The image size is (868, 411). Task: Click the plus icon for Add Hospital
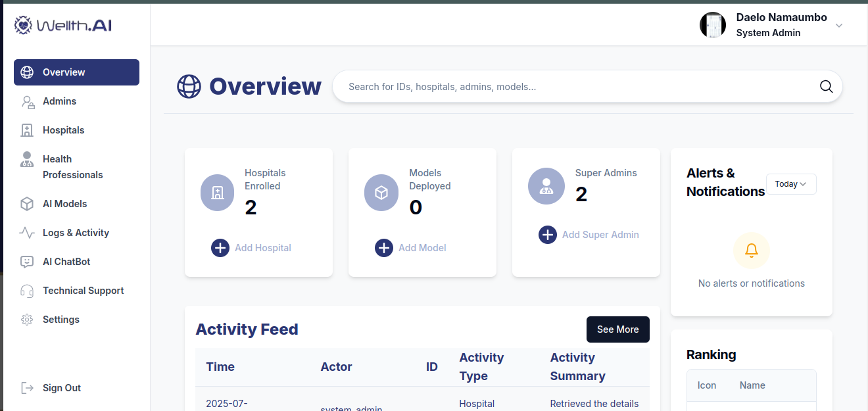pos(220,248)
